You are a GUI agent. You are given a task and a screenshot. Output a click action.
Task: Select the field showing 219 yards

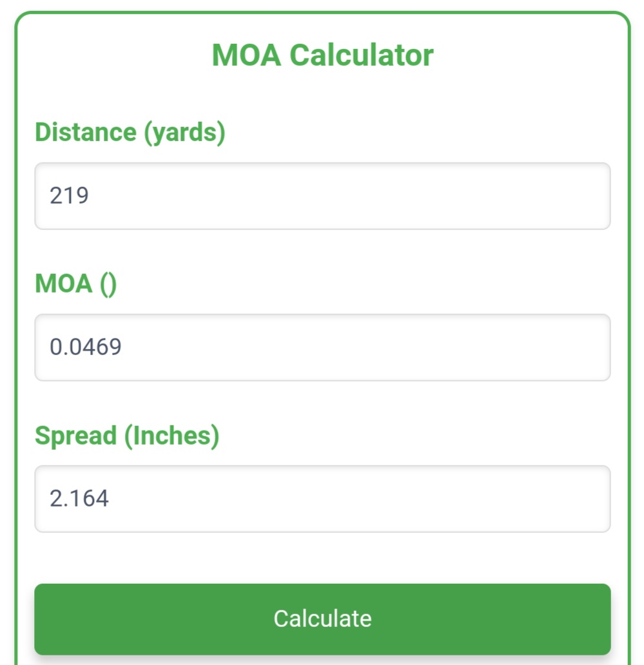coord(322,196)
